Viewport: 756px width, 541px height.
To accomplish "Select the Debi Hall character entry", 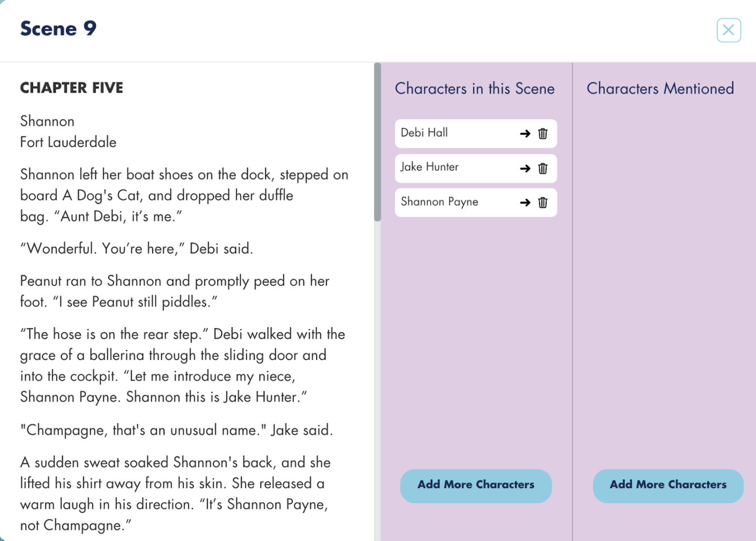I will pos(476,133).
